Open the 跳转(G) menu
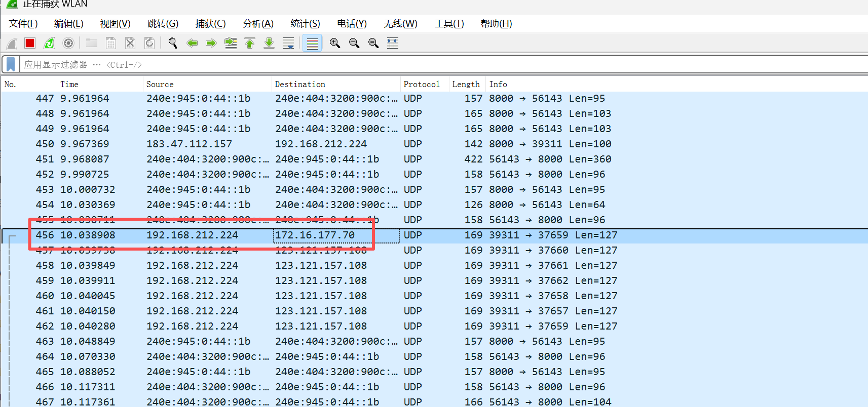This screenshot has height=407, width=868. tap(163, 24)
